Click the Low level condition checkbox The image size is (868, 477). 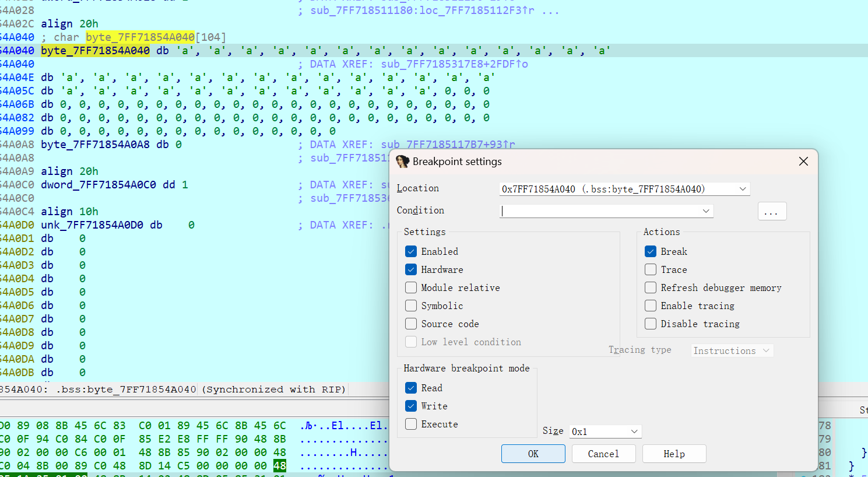point(411,342)
